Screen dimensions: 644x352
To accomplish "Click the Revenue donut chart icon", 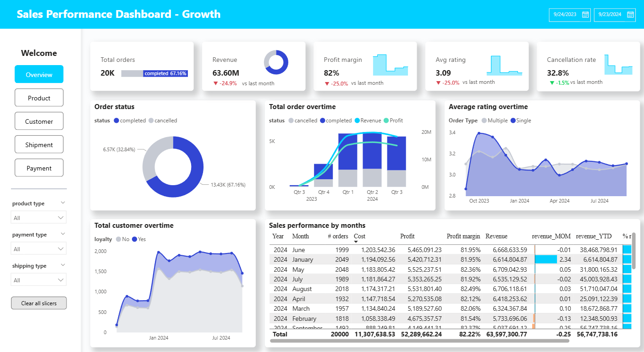I will 276,62.
